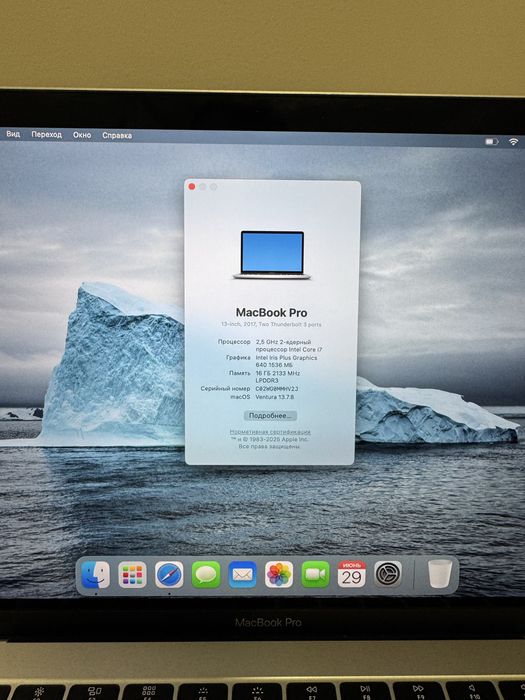This screenshot has width=525, height=700.
Task: Open the Mail app in Dock
Action: pyautogui.click(x=242, y=574)
